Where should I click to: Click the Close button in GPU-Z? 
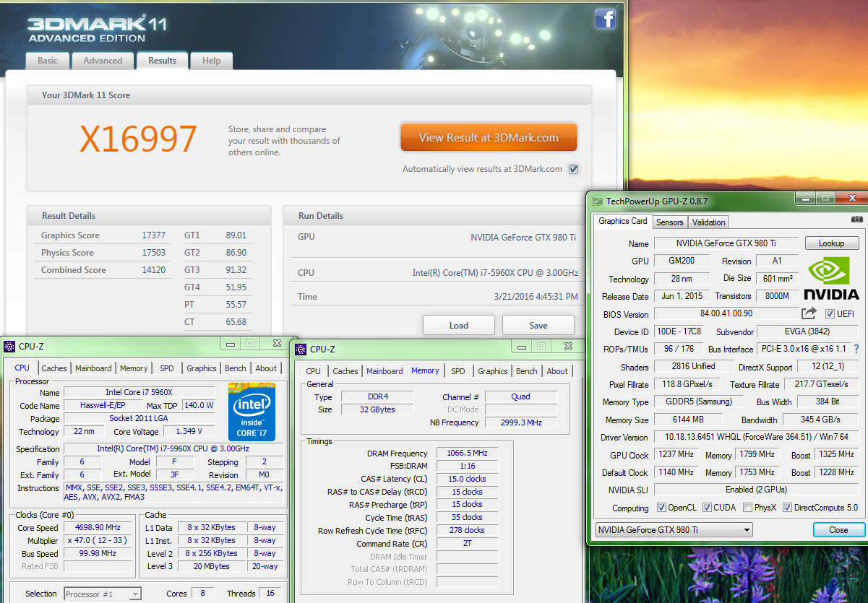(x=838, y=529)
